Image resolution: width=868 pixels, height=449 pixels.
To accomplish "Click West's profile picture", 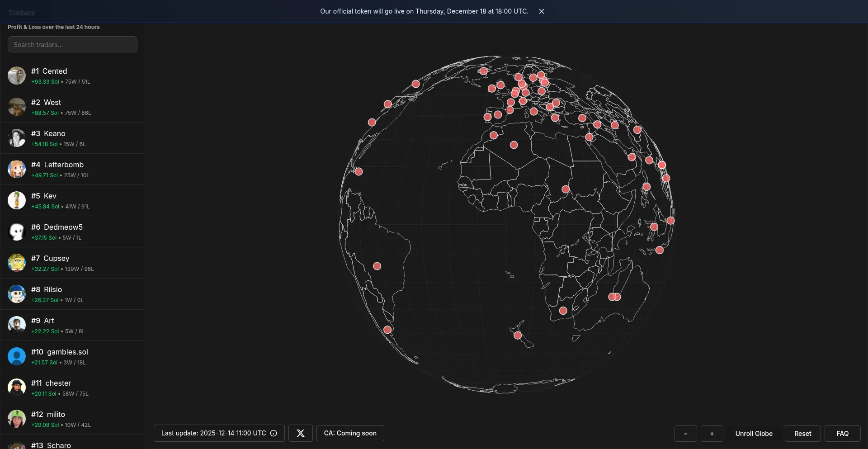I will point(17,107).
